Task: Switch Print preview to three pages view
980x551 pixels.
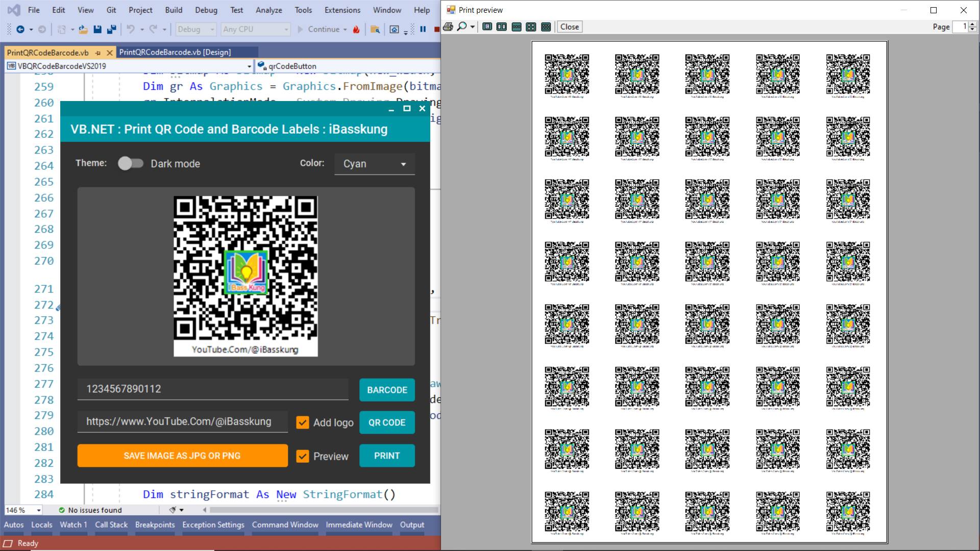Action: point(517,27)
